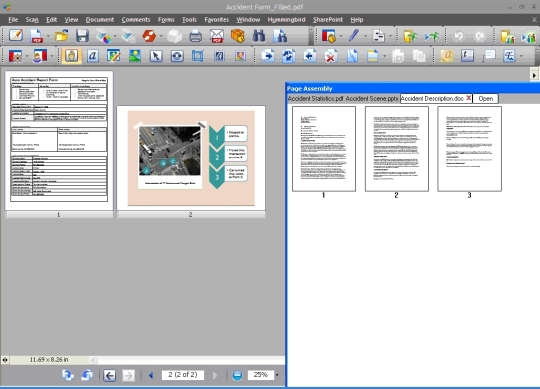
Task: Toggle the eye icon in the status bar
Action: point(5,360)
